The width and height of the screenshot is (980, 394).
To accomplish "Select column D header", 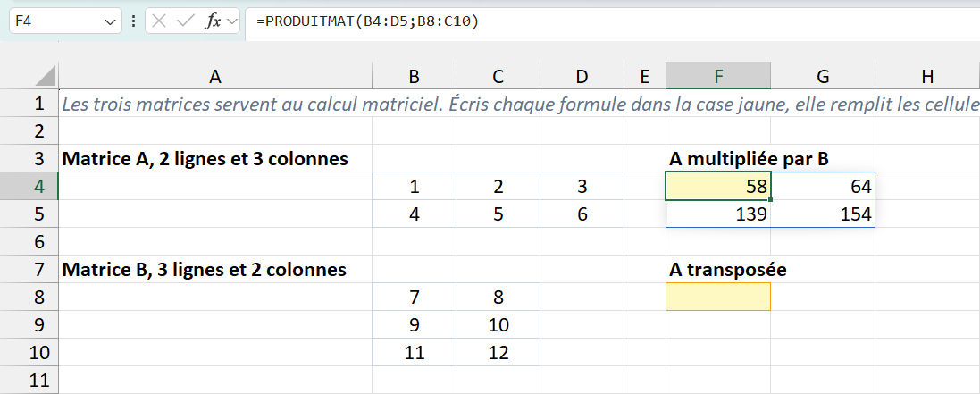I will [582, 76].
